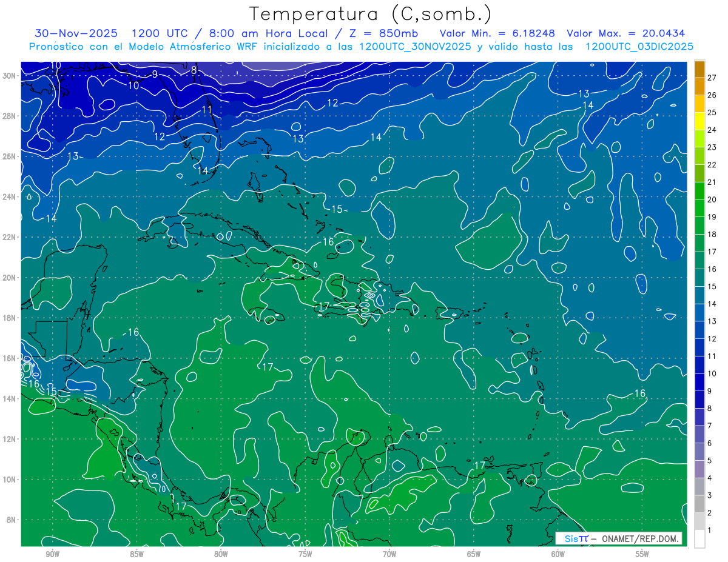Click the contour label '9' on the map
Viewport: 728px width, 562px height.
click(155, 74)
